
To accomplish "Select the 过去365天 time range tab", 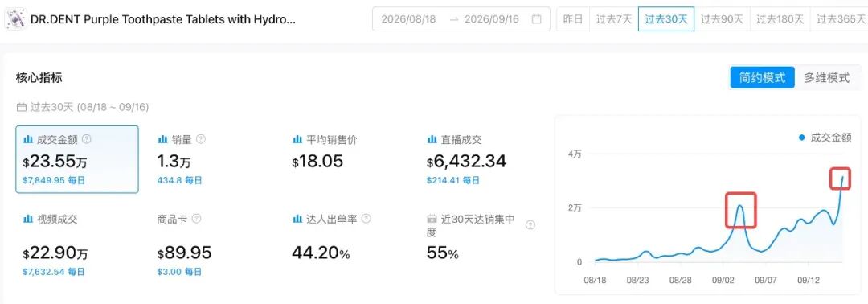I will [x=839, y=19].
